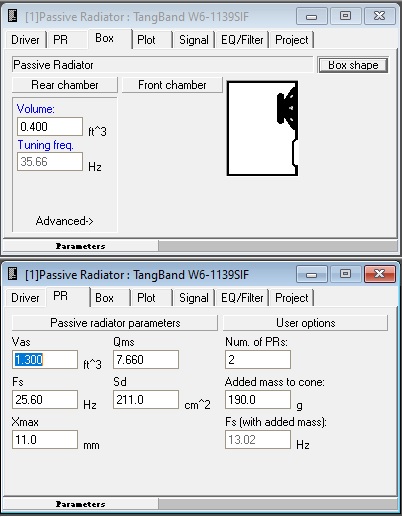
Task: Click the Parameters status label in the bottom window
Action: click(x=80, y=504)
